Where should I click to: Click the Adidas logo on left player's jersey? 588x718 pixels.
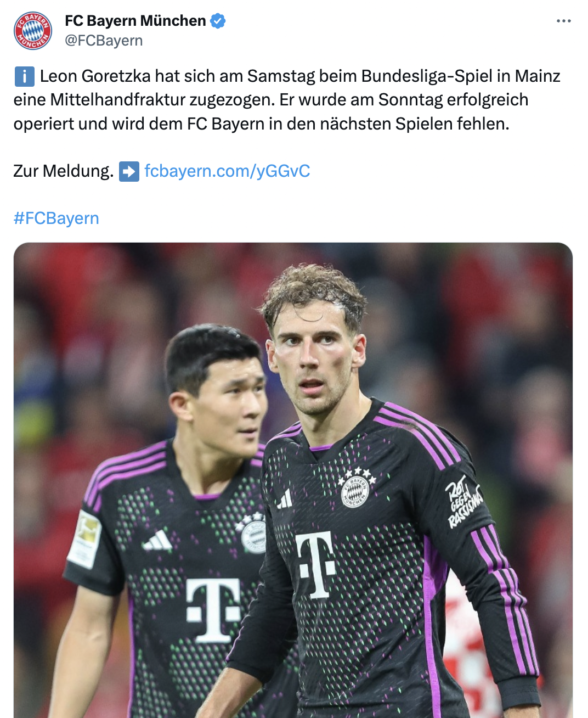(x=158, y=540)
